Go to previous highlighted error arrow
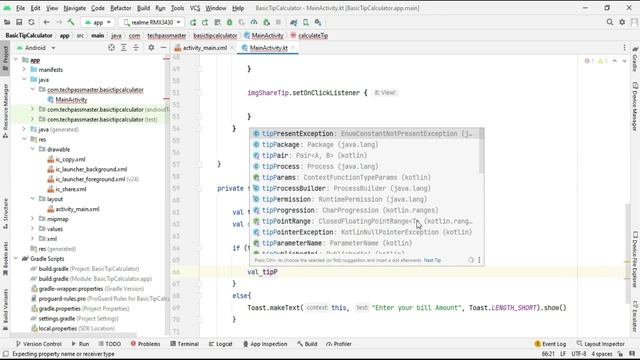The image size is (640, 360). click(615, 61)
